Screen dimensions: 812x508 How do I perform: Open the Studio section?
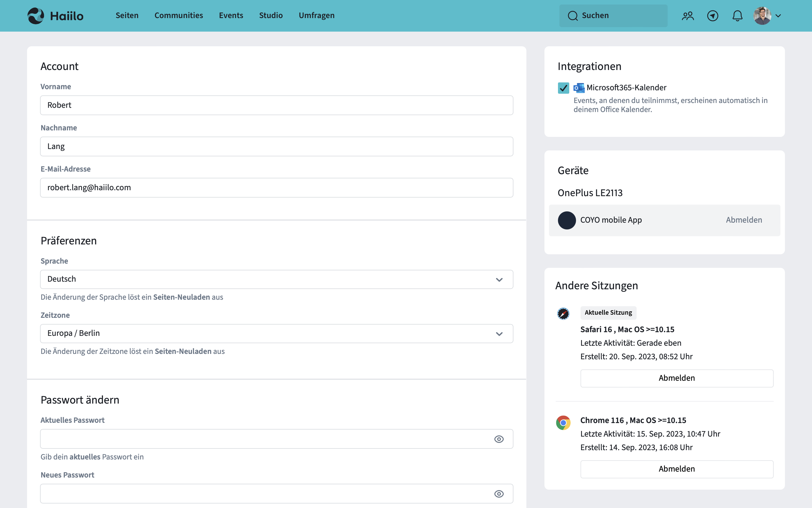coord(271,16)
